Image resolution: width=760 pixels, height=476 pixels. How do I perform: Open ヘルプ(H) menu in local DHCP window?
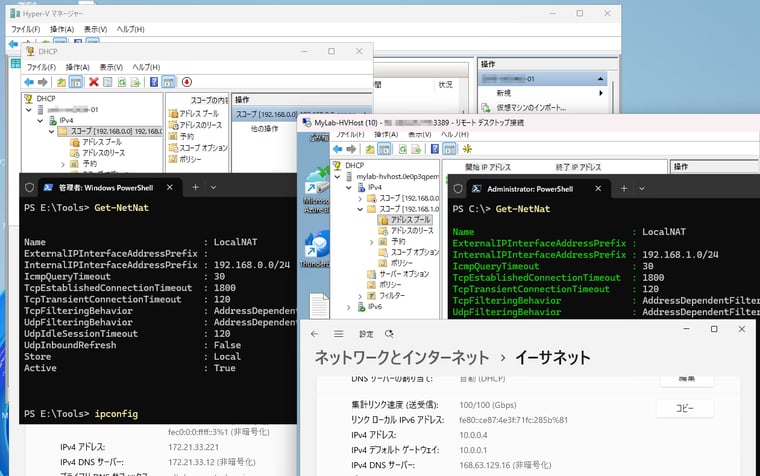[146, 67]
